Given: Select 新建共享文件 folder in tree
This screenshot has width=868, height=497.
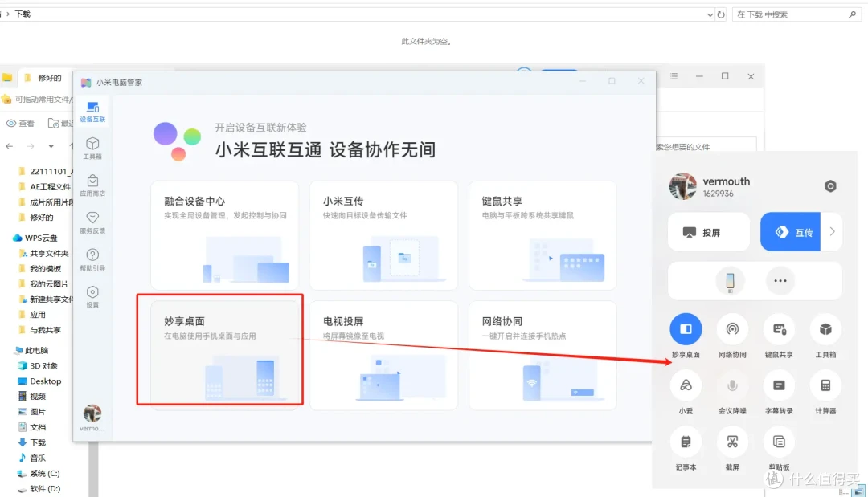Looking at the screenshot, I should click(x=45, y=299).
